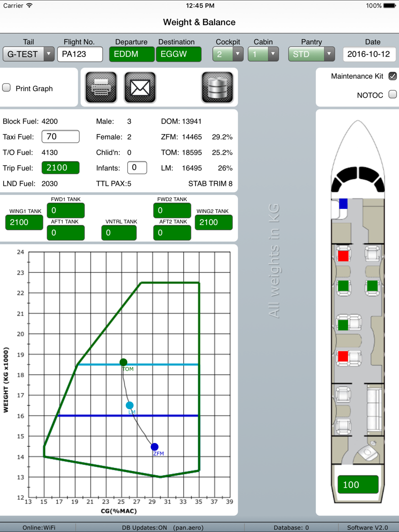
Task: Edit the Flight No. PA123 field
Action: pyautogui.click(x=80, y=54)
